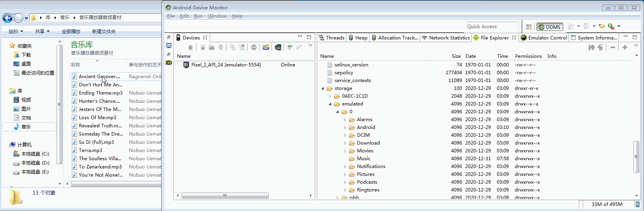
Task: Sort by the Size column header
Action: click(x=456, y=56)
